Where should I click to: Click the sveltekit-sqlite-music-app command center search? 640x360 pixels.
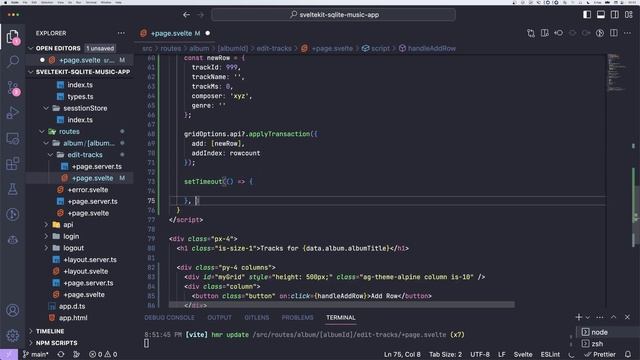[x=333, y=15]
